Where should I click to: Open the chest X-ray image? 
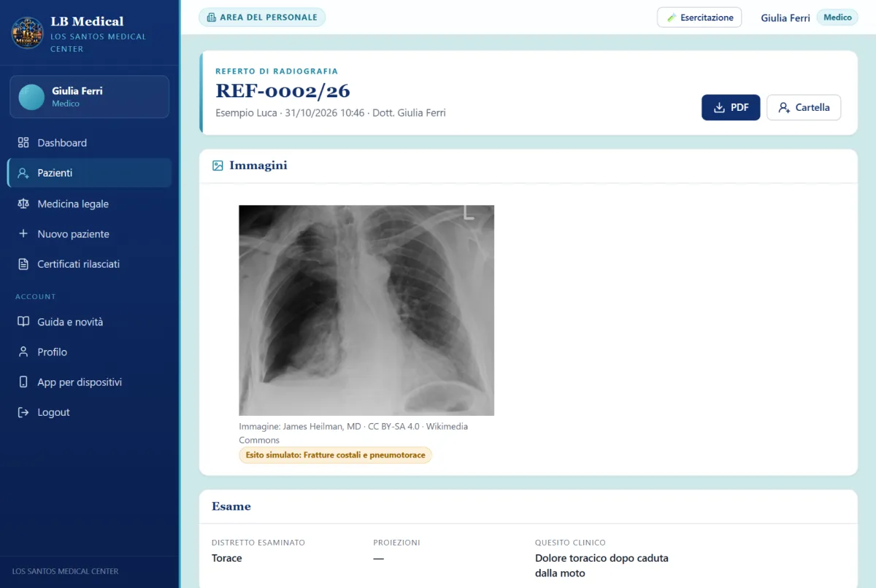click(366, 310)
